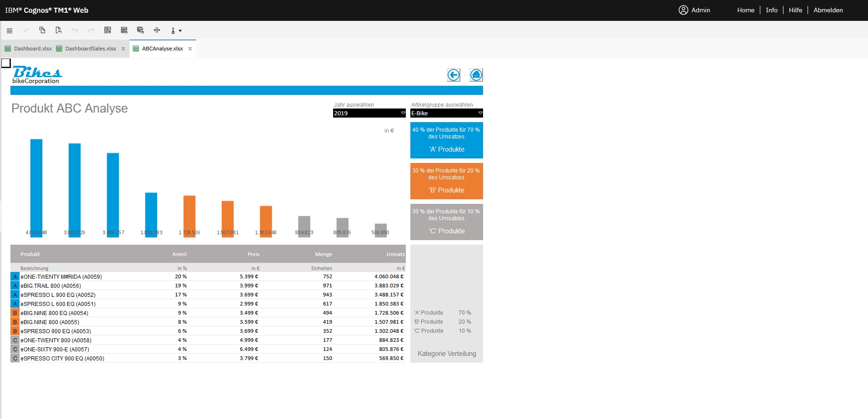Select product eONE-TWENTY 800 (A0058)

tap(56, 340)
